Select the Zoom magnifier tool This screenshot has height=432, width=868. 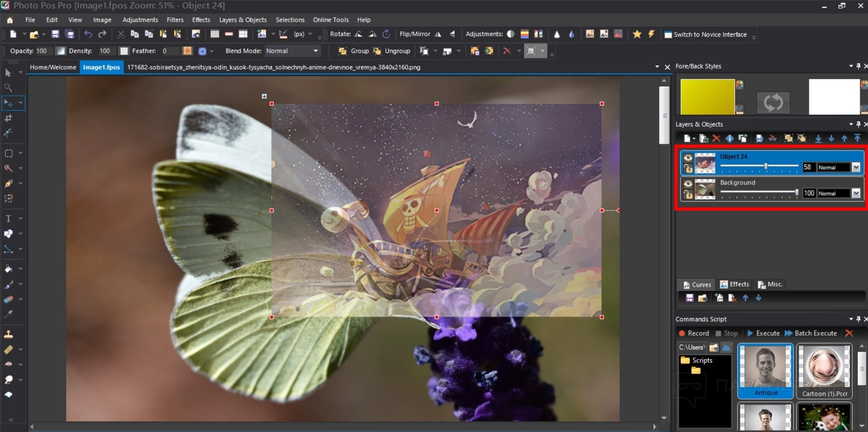click(8, 88)
